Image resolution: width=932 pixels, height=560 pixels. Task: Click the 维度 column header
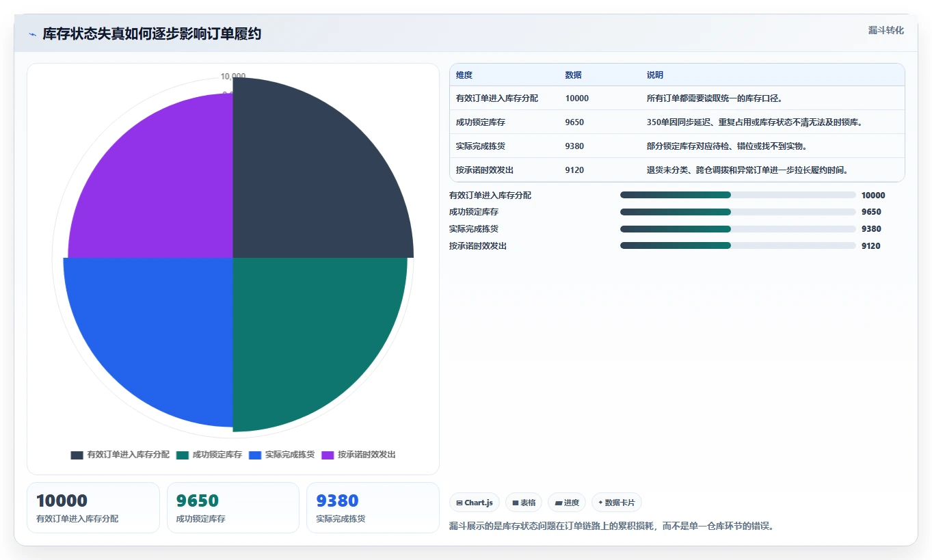464,75
